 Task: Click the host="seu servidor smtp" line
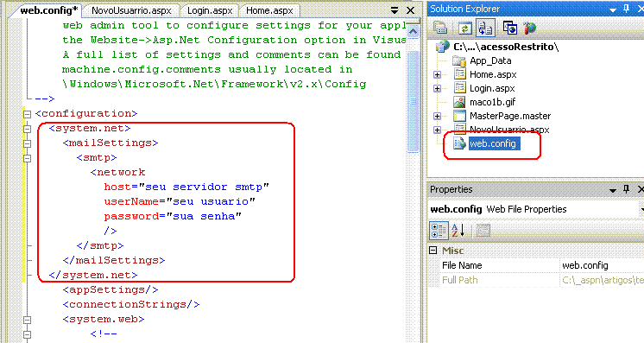tap(186, 187)
